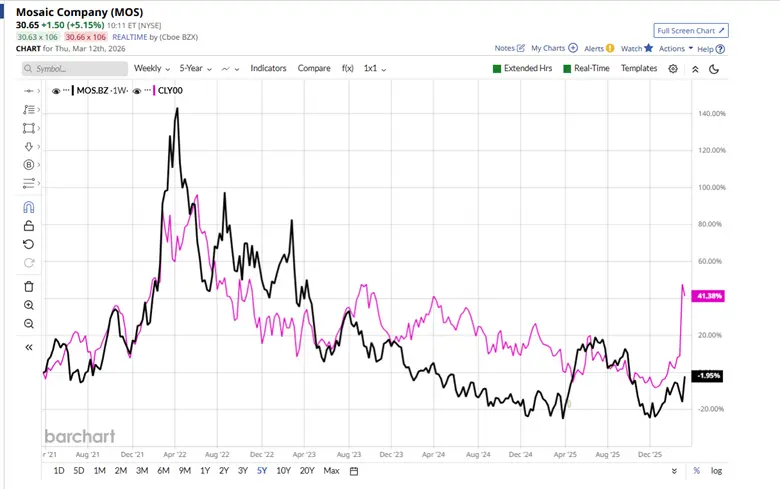Select the 5D time range
The width and height of the screenshot is (780, 489).
coord(79,471)
